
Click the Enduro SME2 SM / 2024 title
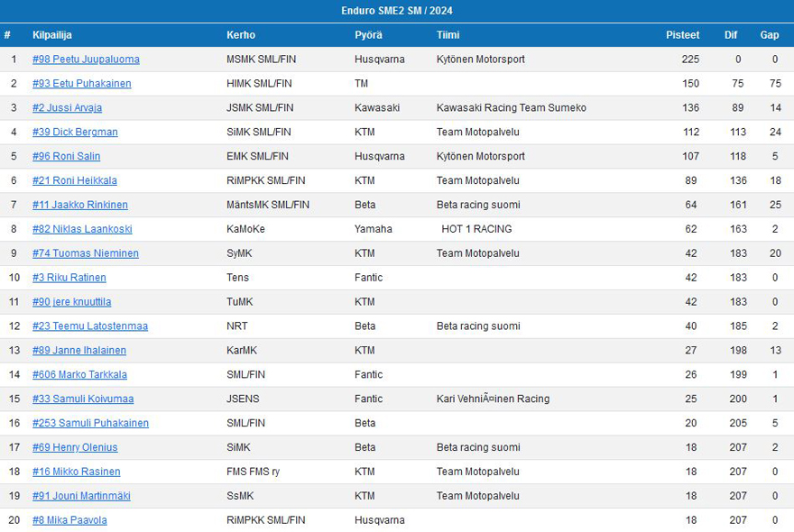397,11
